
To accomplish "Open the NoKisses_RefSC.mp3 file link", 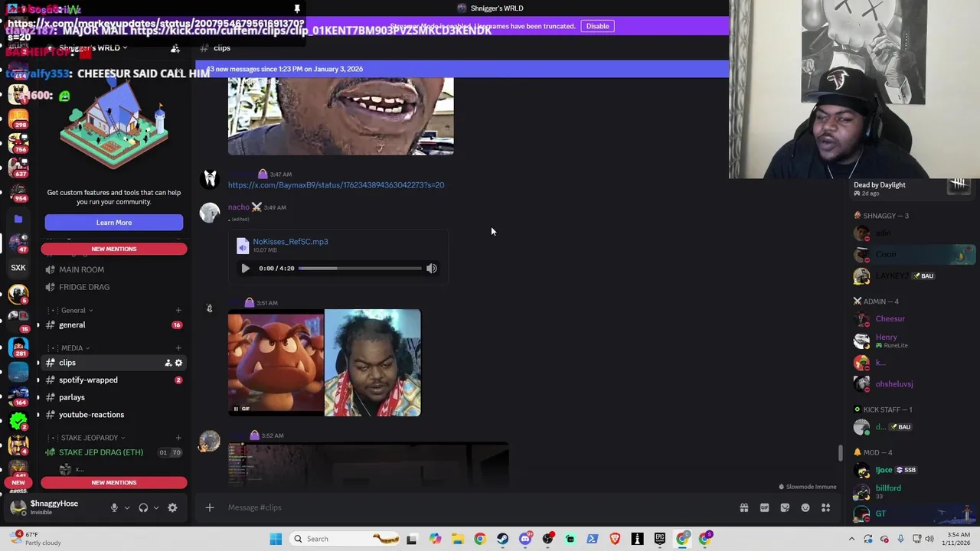I will pyautogui.click(x=290, y=242).
